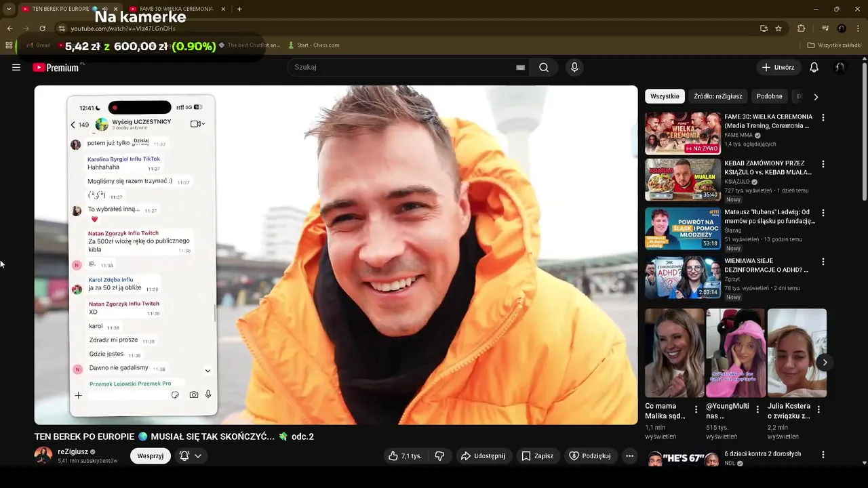Screen dimensions: 868x488
Task: Open the on-screen keyboard in search box
Action: (x=520, y=67)
